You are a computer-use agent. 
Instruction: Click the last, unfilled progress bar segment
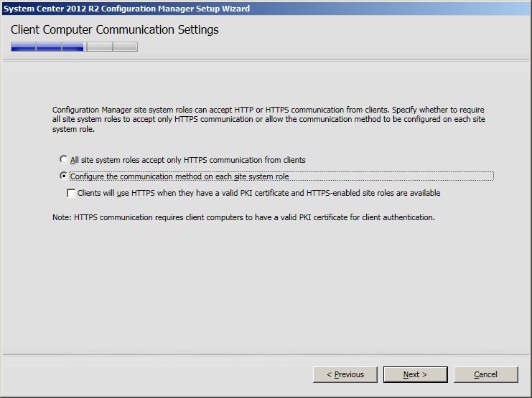(x=124, y=47)
